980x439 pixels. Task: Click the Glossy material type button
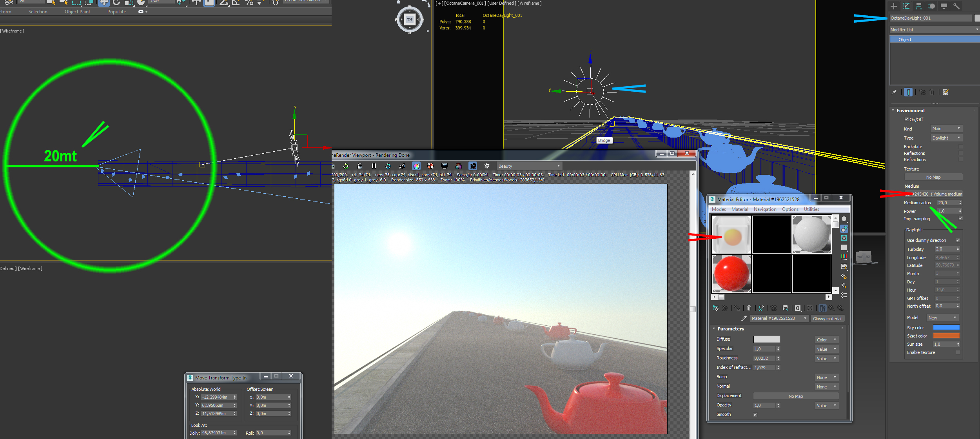point(827,319)
